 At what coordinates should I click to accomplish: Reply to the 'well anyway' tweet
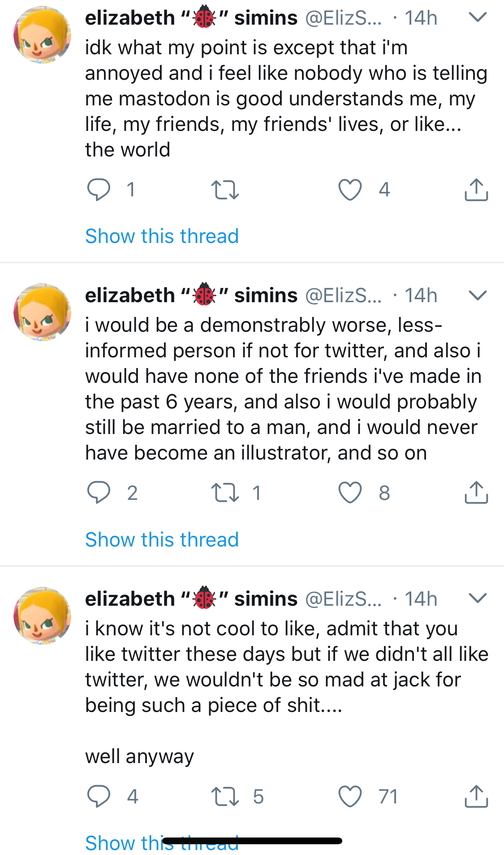click(99, 796)
